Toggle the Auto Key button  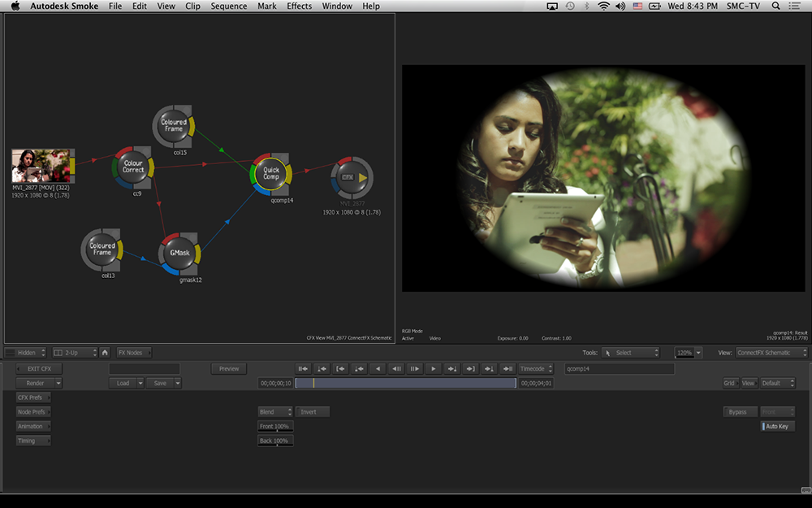pos(777,426)
